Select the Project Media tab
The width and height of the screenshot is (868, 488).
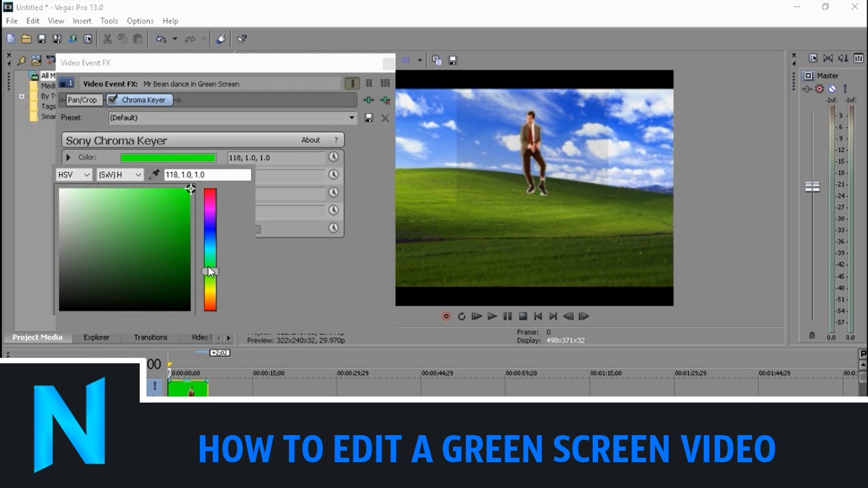click(x=37, y=338)
